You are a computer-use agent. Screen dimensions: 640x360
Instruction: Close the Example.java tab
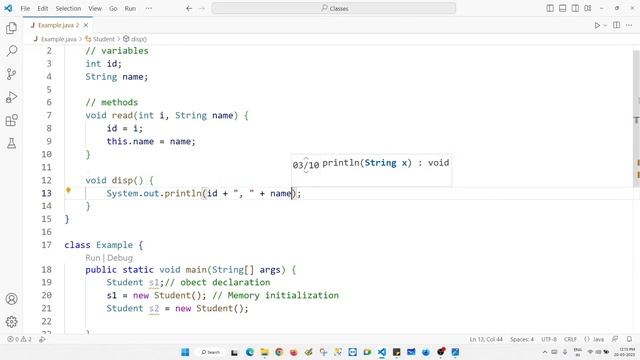click(x=86, y=25)
